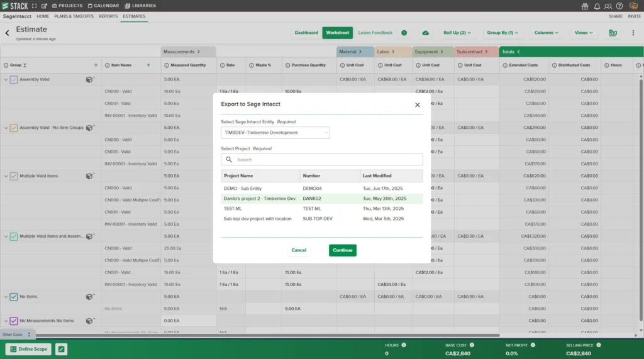The image size is (644, 359).
Task: Click Continue in export dialog
Action: (x=343, y=250)
